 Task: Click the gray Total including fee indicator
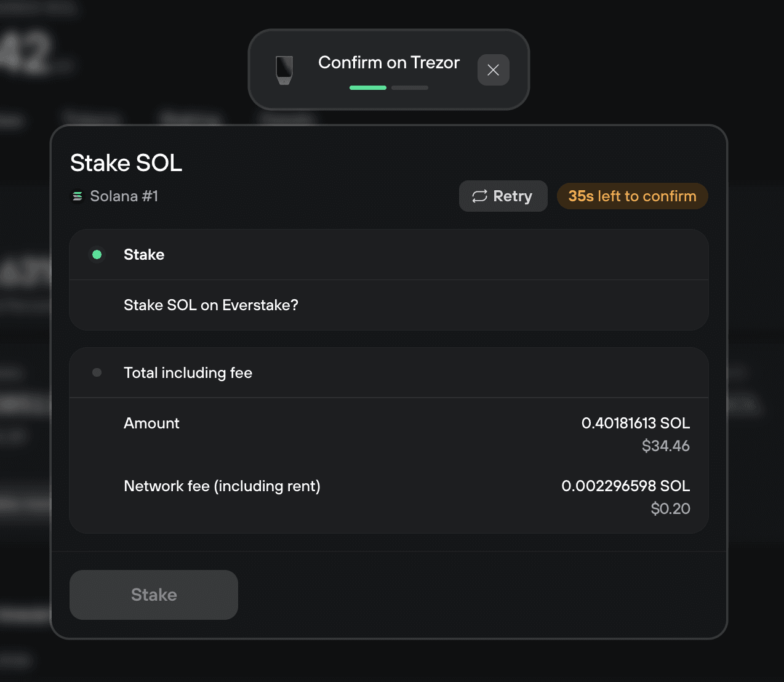(97, 372)
